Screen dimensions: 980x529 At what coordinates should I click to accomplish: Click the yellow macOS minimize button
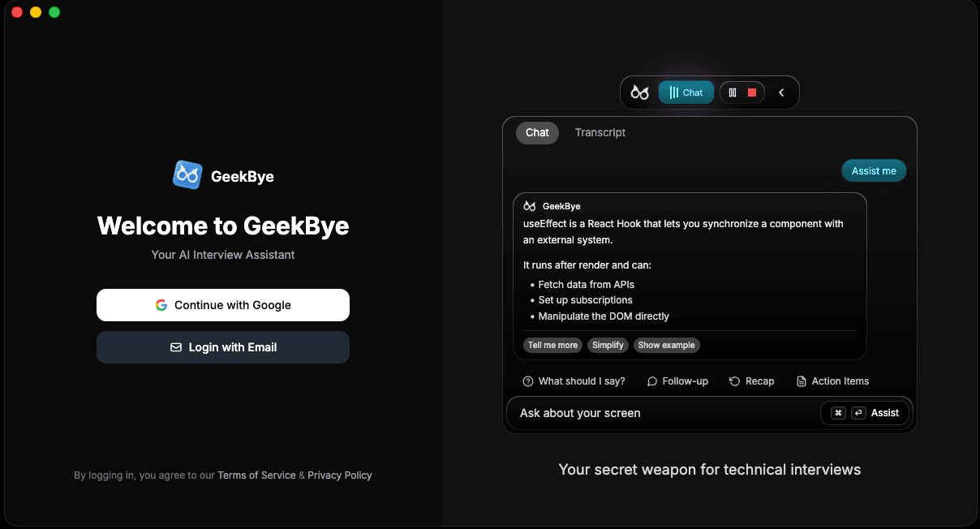click(36, 12)
